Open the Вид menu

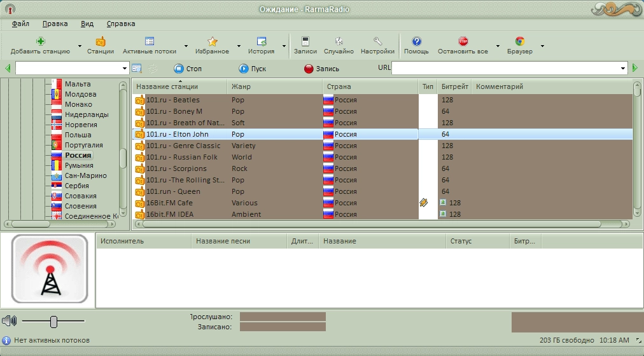pos(87,24)
